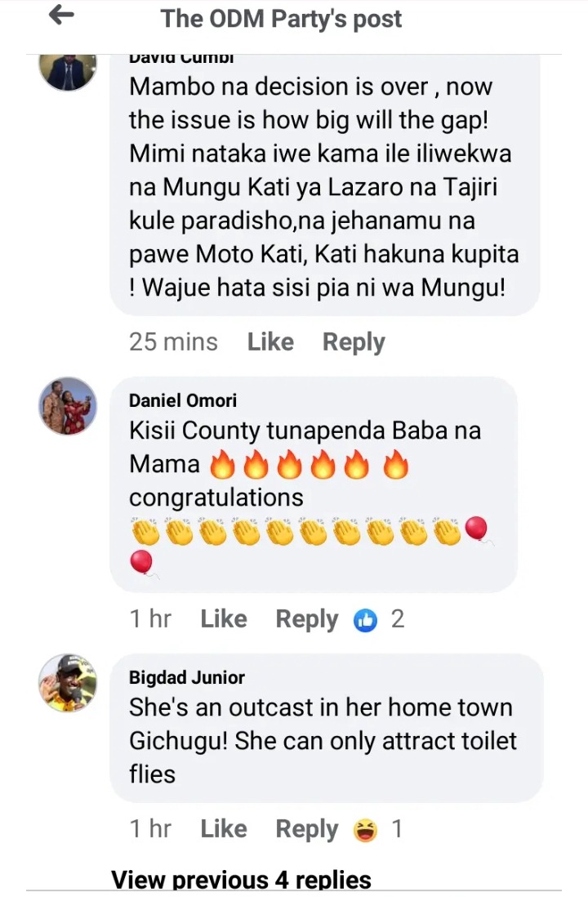588x897 pixels.
Task: Open Bigdad Junior's profile name link
Action: coord(186,677)
